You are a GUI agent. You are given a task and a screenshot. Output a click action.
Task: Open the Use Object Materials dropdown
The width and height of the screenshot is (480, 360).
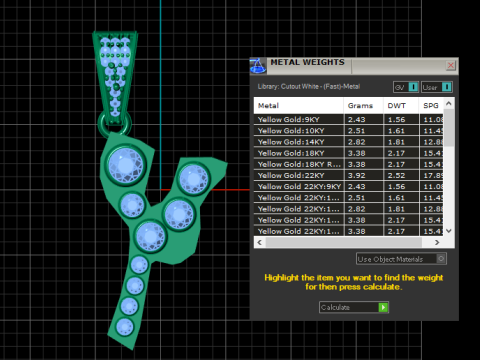401,259
